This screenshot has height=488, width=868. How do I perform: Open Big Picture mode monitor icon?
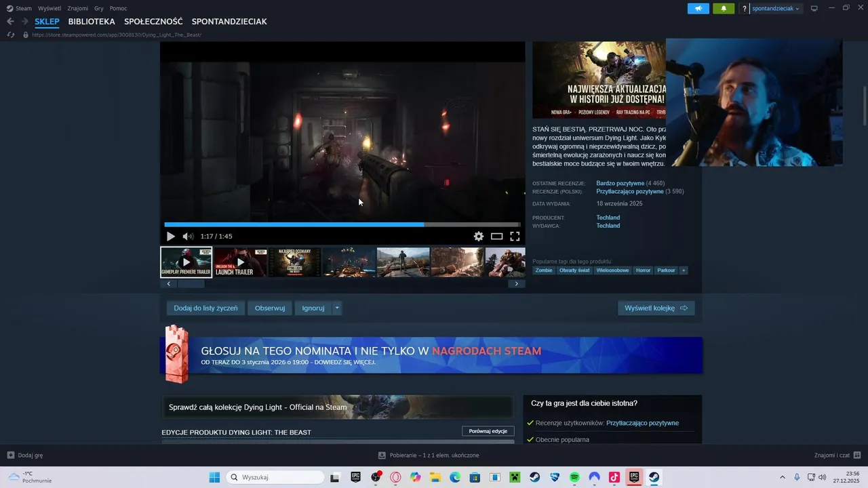[814, 8]
